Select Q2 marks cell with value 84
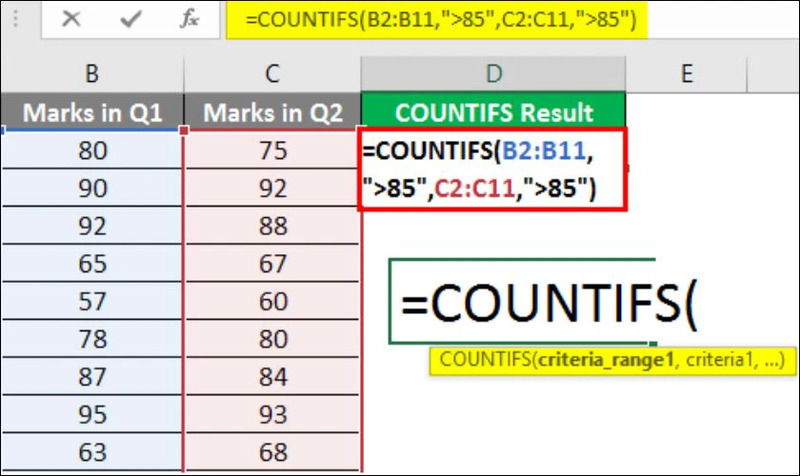 [x=272, y=377]
